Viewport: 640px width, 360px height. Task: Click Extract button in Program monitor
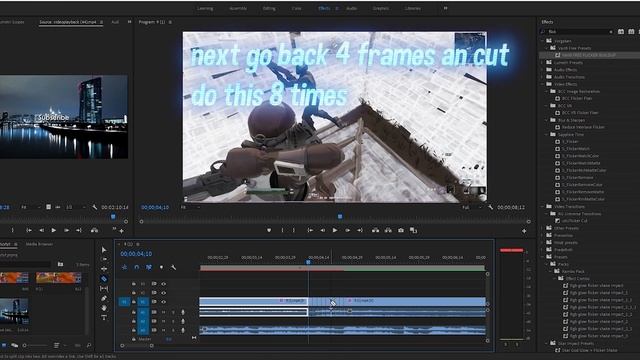(388, 230)
